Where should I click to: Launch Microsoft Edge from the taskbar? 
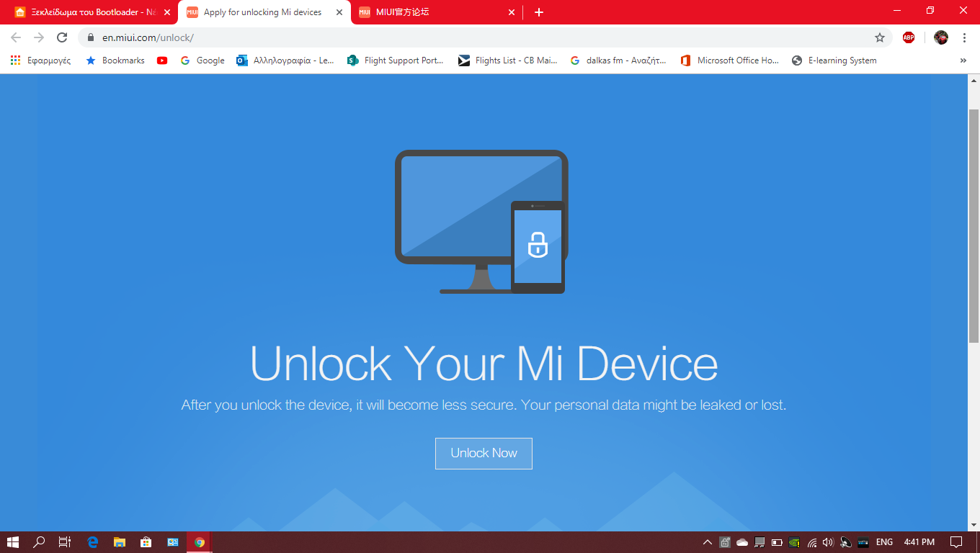pos(92,542)
